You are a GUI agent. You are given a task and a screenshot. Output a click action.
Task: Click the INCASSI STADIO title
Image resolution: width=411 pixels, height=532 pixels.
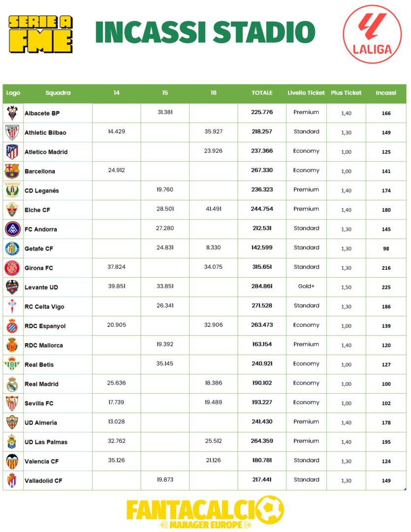click(205, 33)
